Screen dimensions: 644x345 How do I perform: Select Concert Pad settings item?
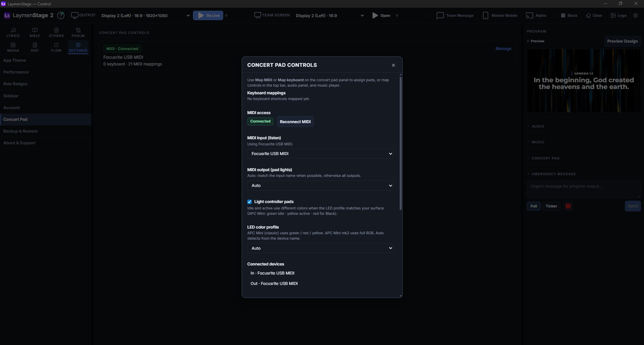point(46,119)
